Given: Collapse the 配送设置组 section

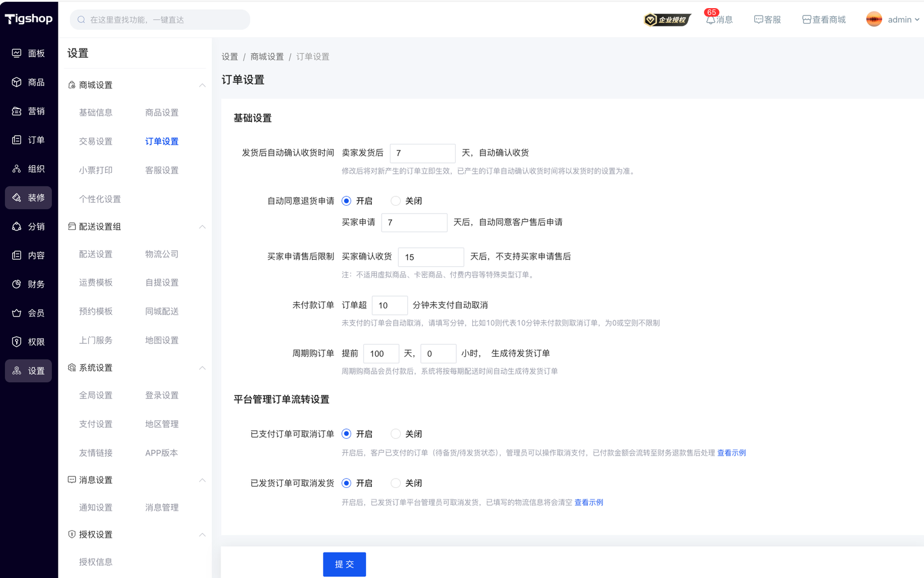Looking at the screenshot, I should [x=202, y=226].
